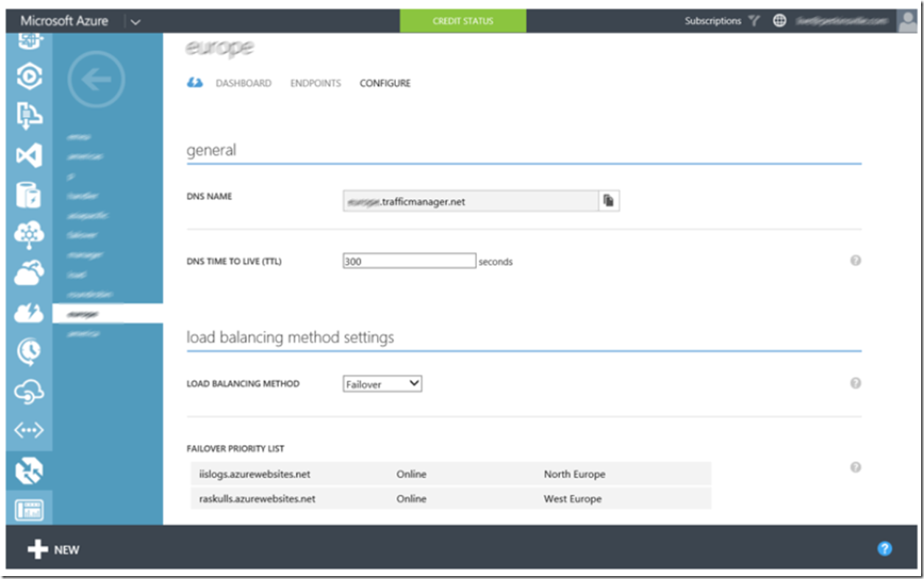Select the highlighted profile in the list pane
This screenshot has width=924, height=579.
click(107, 314)
